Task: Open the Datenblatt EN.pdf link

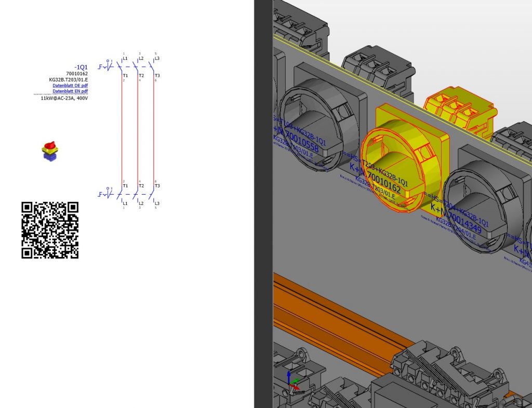Action: tap(70, 91)
